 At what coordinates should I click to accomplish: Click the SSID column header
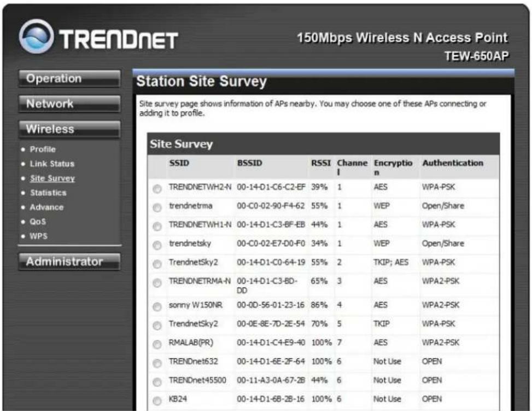point(179,163)
